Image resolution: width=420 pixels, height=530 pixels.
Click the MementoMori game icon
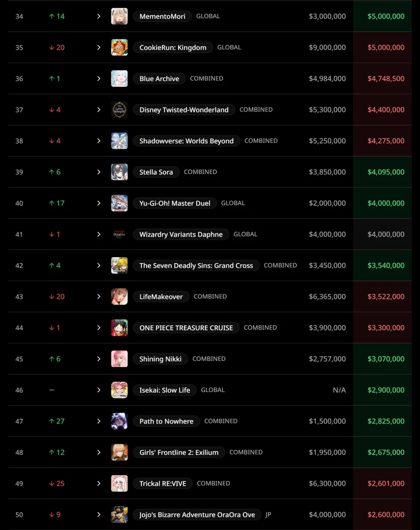(x=119, y=16)
